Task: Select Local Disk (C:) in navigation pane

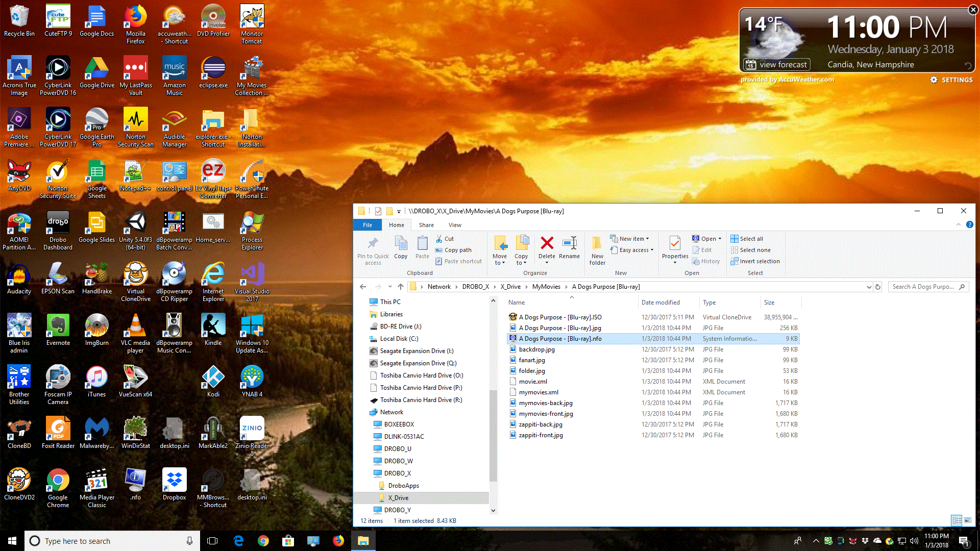Action: tap(399, 339)
